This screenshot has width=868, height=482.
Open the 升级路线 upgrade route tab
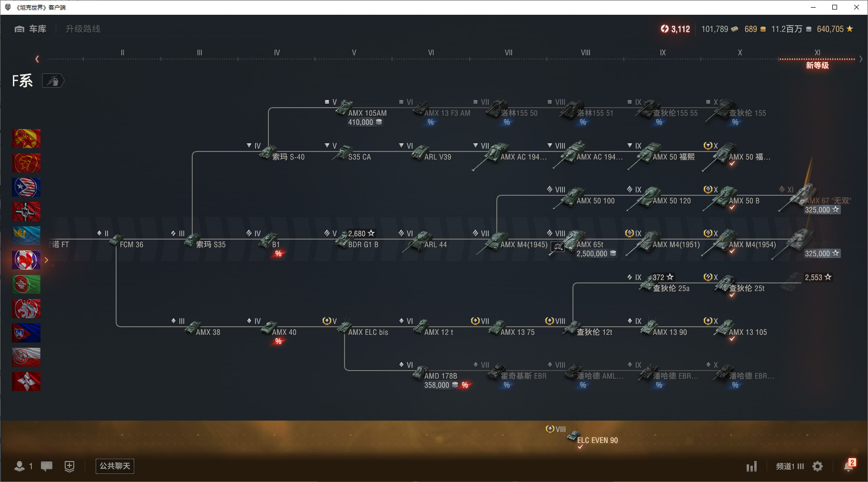pyautogui.click(x=83, y=29)
